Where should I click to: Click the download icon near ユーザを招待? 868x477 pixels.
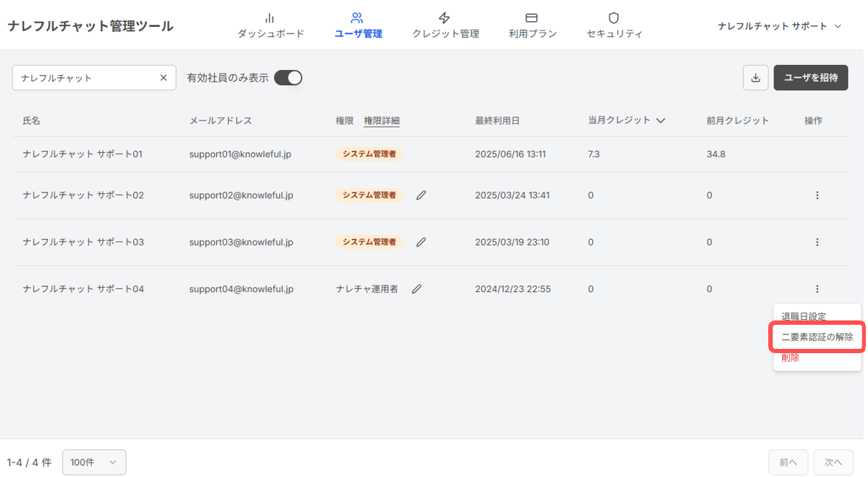pyautogui.click(x=755, y=77)
